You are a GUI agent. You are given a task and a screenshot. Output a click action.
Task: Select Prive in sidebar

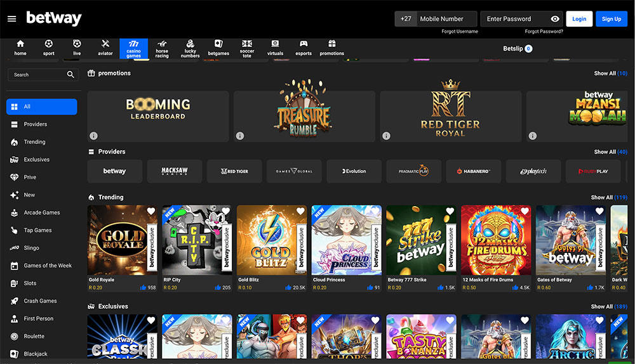(42, 177)
